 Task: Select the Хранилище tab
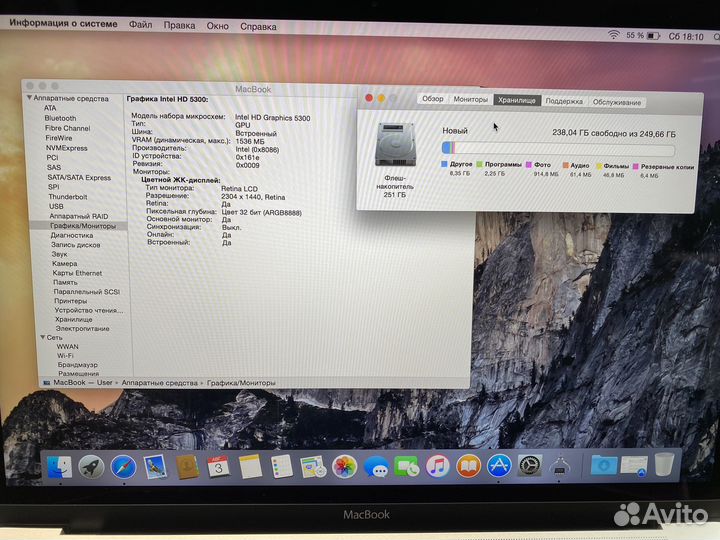click(x=517, y=100)
